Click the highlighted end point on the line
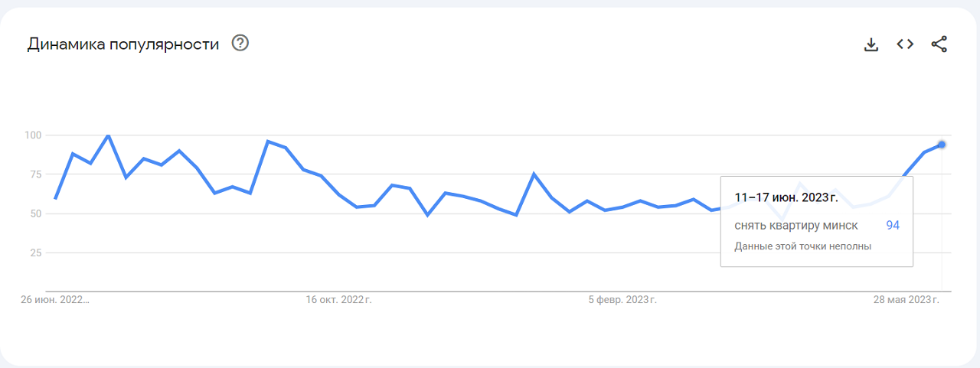 coord(942,145)
